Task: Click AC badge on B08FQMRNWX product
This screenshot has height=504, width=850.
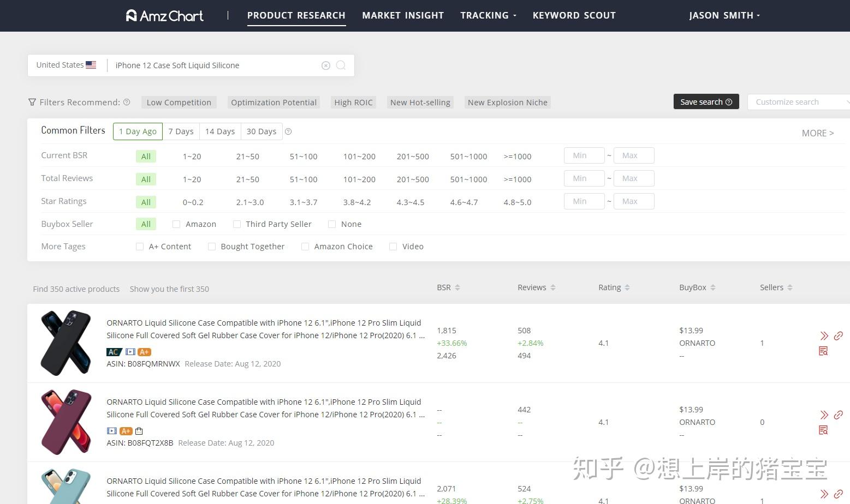Action: coord(114,352)
